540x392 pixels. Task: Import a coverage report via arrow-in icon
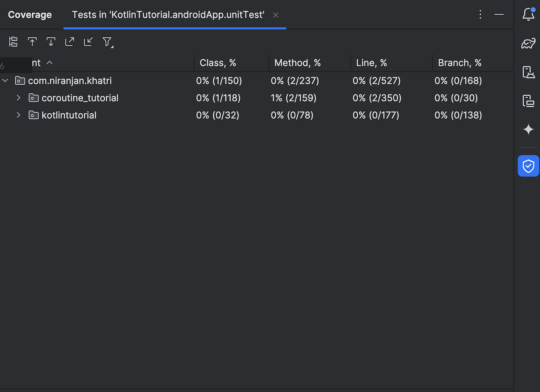88,41
